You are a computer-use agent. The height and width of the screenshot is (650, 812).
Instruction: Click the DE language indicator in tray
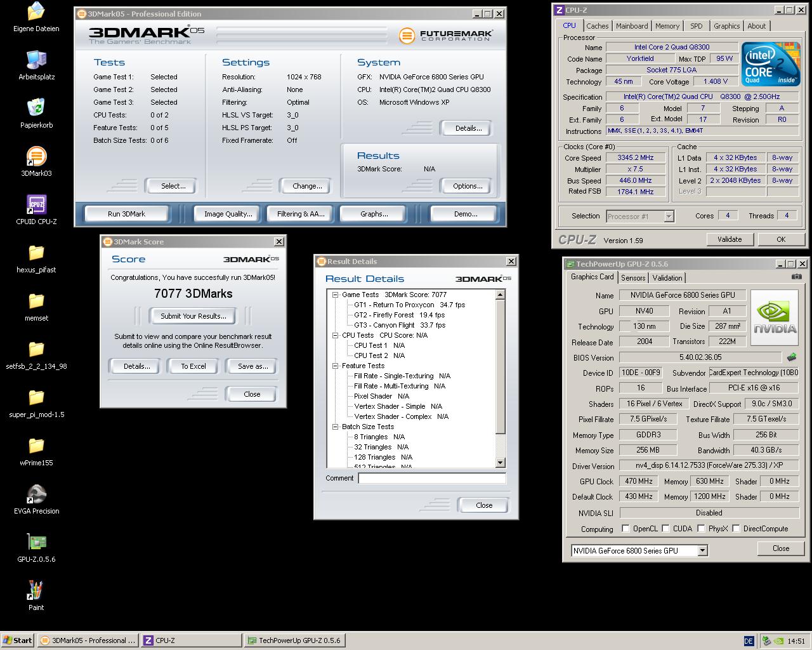748,641
